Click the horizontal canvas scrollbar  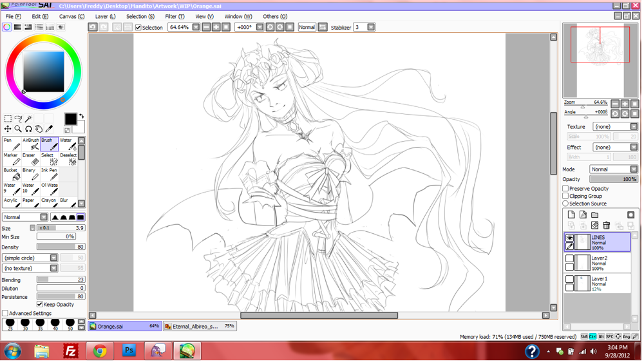coord(320,317)
